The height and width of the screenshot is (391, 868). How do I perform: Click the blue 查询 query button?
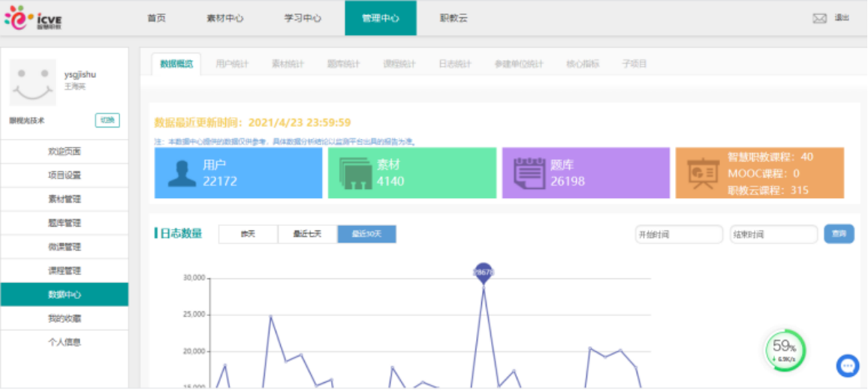839,234
